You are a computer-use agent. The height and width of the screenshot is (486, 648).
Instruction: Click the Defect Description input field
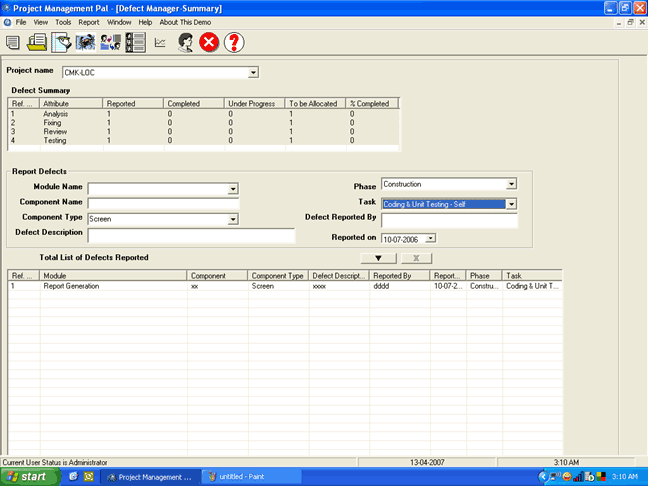(x=191, y=236)
